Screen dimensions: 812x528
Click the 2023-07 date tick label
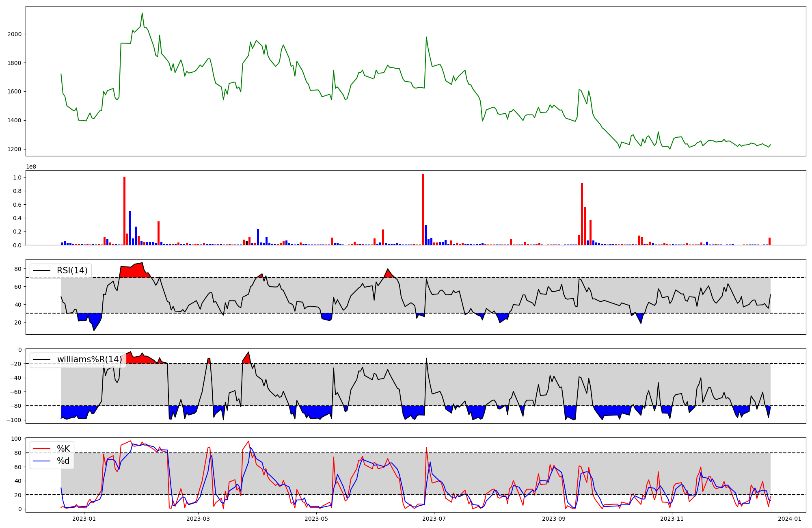pyautogui.click(x=434, y=519)
